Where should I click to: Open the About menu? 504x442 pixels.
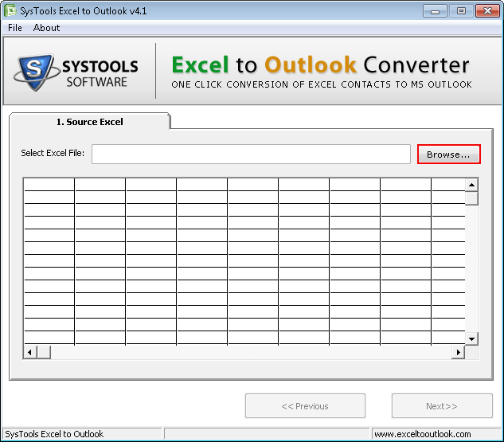(46, 28)
